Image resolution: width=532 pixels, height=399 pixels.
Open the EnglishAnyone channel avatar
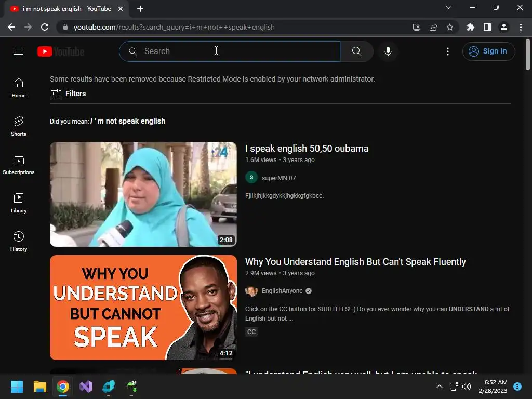pos(251,291)
